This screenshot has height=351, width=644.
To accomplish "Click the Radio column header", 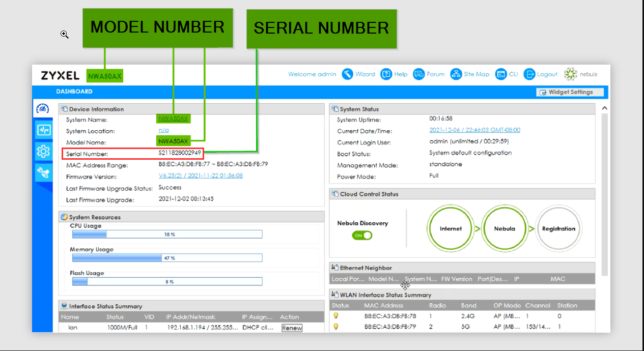I will pos(437,305).
